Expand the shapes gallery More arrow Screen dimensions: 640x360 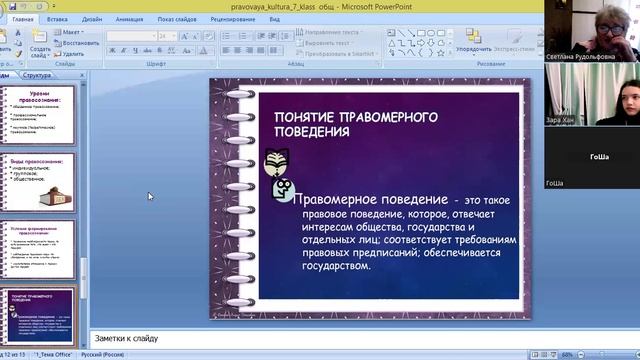(450, 53)
